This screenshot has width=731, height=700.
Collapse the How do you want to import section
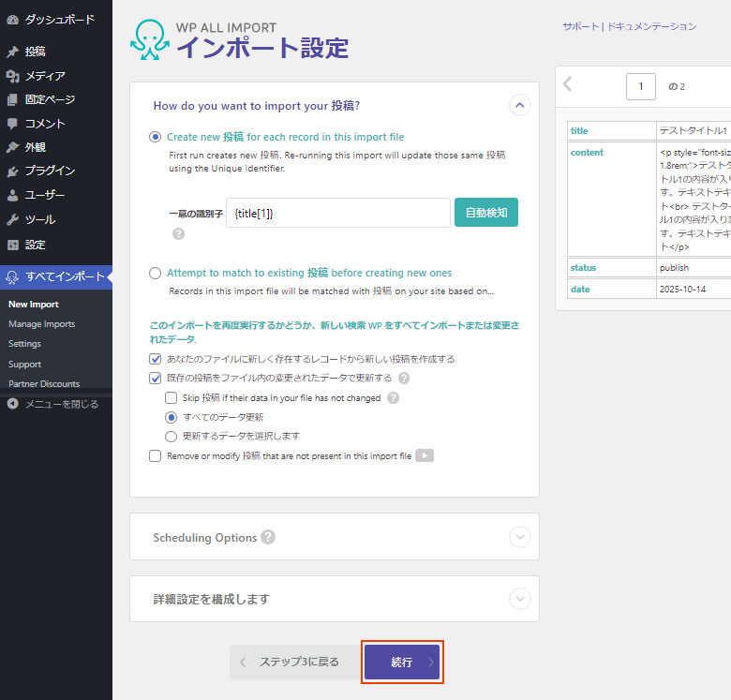[x=519, y=105]
